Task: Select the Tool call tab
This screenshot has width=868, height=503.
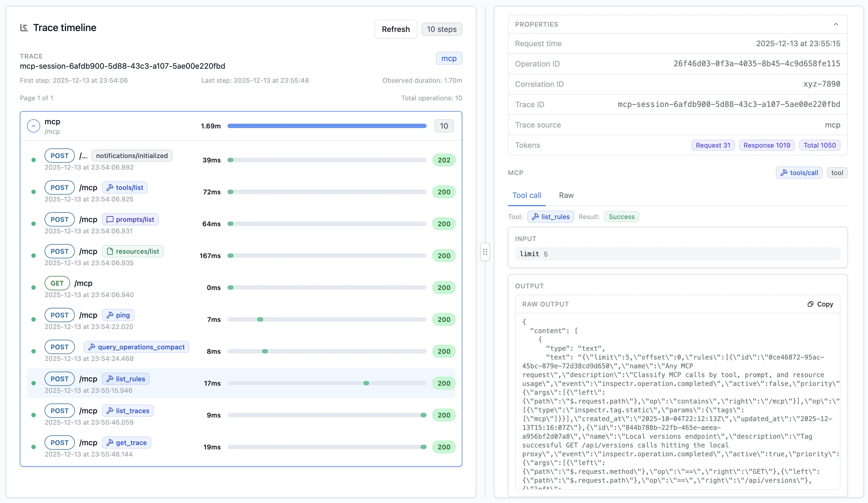Action: click(527, 195)
